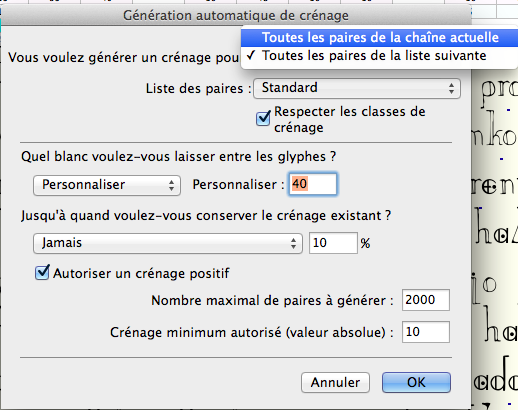Click the 'Crénage minimum autorisé' value field
The image size is (518, 410).
click(x=426, y=332)
